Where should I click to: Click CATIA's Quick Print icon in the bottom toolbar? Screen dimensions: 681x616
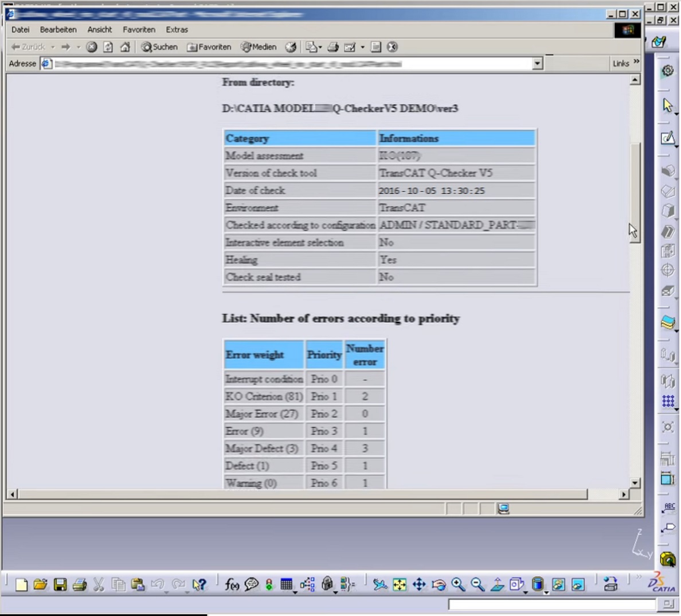coord(80,584)
